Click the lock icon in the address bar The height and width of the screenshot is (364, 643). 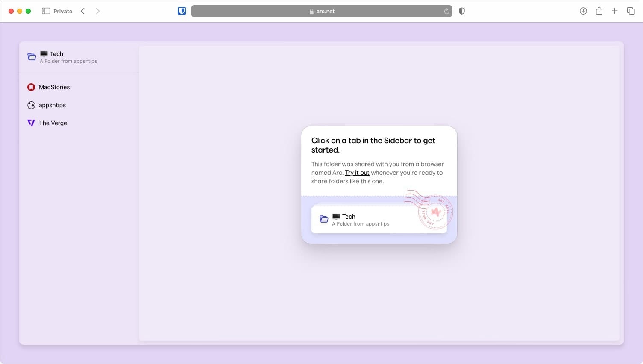(x=311, y=11)
